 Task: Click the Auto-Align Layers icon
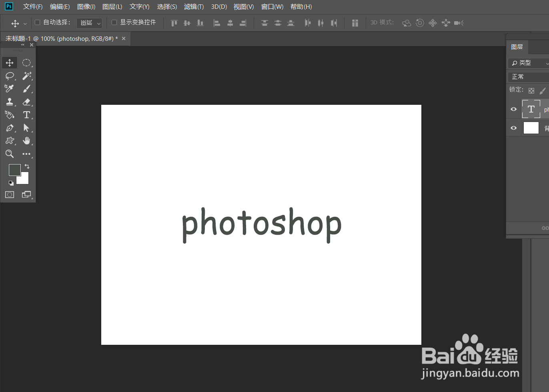tap(355, 23)
